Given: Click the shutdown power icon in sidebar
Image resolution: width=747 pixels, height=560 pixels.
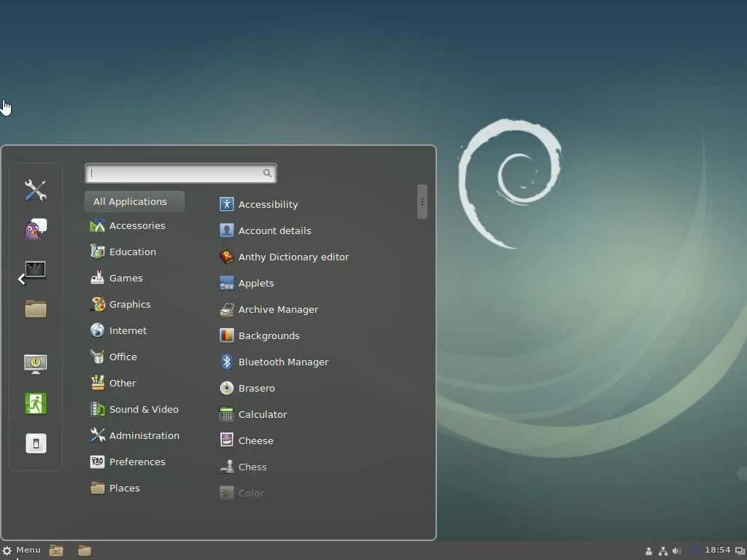Looking at the screenshot, I should point(36,443).
